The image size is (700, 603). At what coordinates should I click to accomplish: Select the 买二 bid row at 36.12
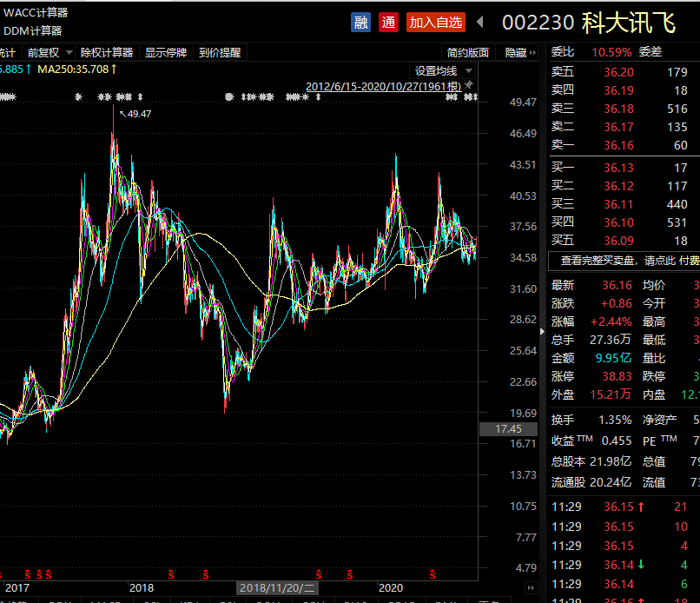tap(624, 186)
